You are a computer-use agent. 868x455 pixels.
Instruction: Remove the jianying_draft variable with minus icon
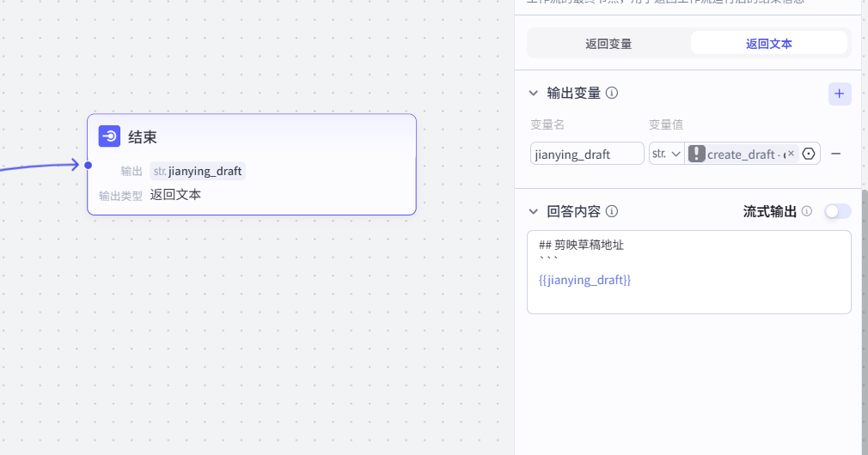[x=835, y=154]
